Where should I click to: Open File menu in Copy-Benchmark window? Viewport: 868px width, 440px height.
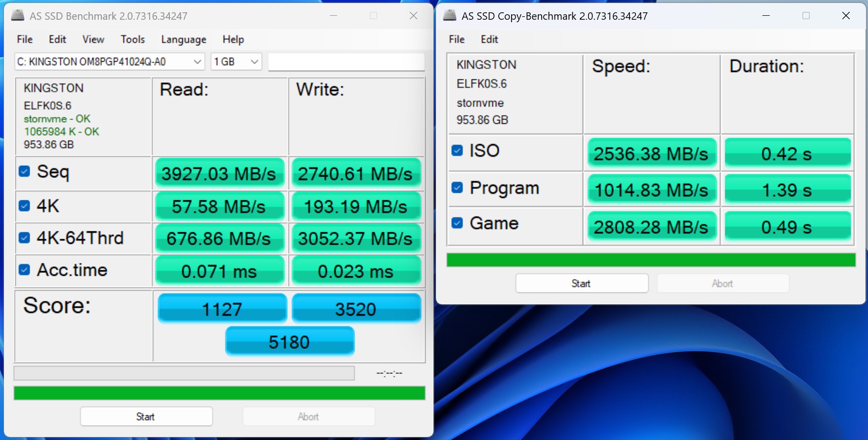click(457, 39)
